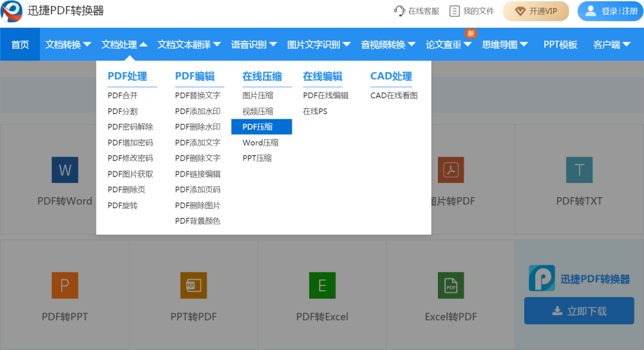This screenshot has height=350, width=644.
Task: Click the 开通VIP diamond button
Action: 536,11
